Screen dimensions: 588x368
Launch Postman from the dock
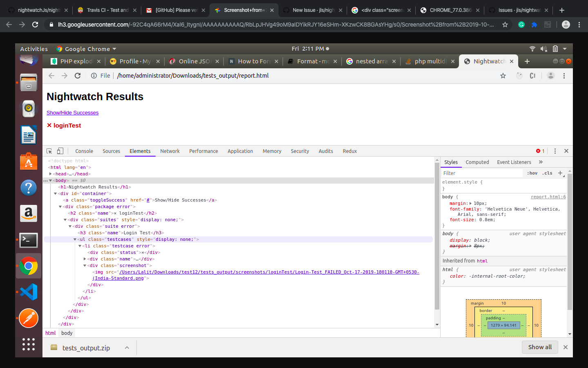tap(29, 318)
